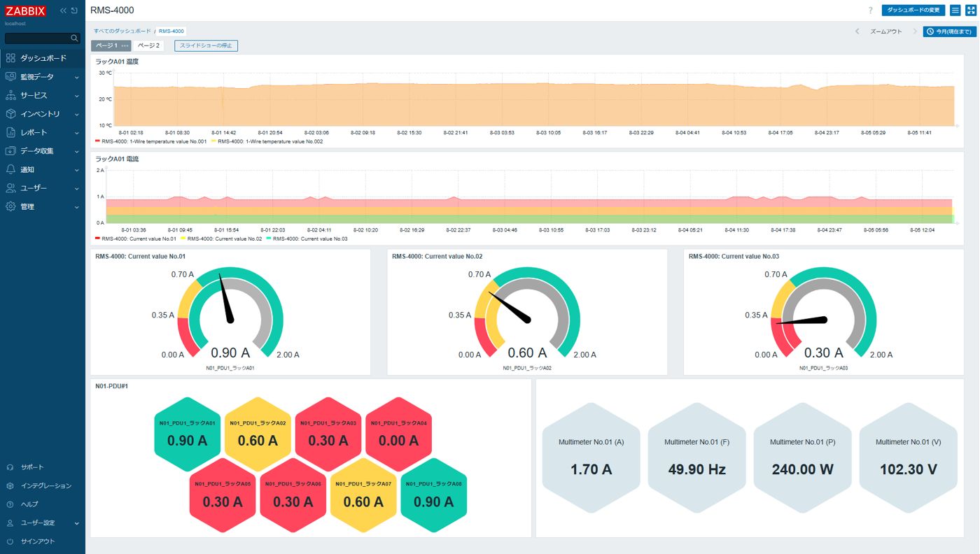The height and width of the screenshot is (554, 980).
Task: Collapse the sidebar with the double-chevron icon
Action: (63, 10)
